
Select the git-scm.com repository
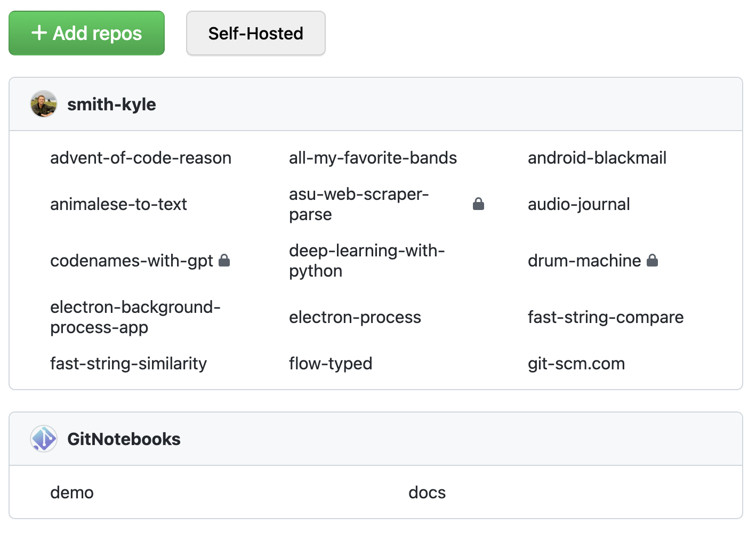point(576,364)
